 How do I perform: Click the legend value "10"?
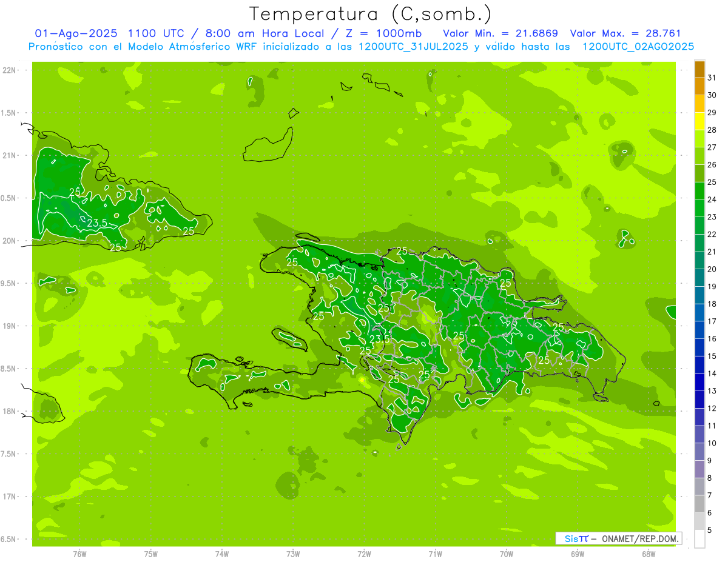tap(712, 443)
